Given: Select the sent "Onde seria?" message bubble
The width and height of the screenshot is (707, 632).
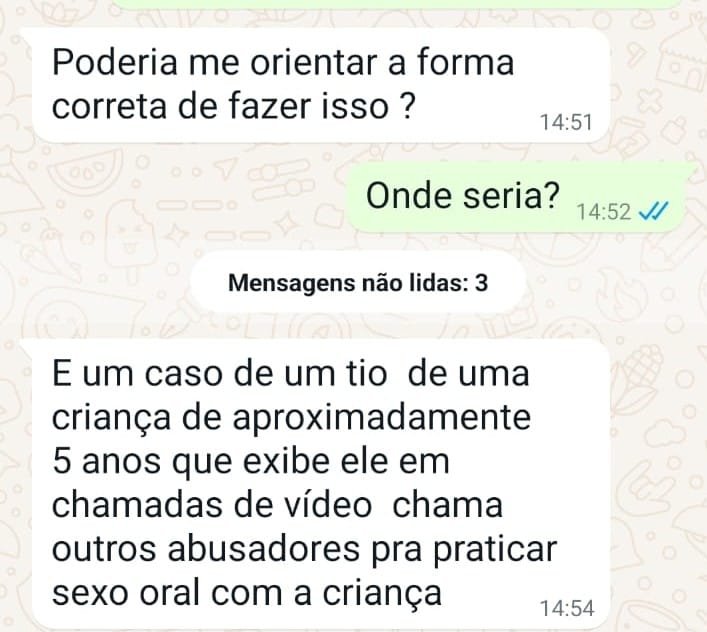Looking at the screenshot, I should point(515,197).
